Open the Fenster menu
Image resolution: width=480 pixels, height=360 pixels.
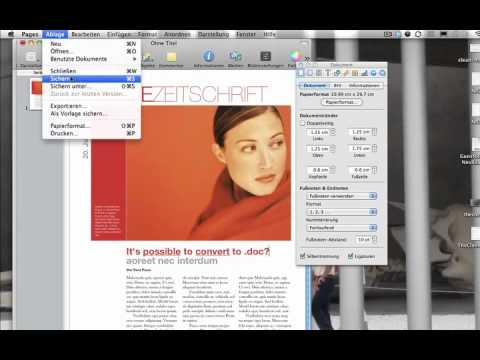coord(246,34)
